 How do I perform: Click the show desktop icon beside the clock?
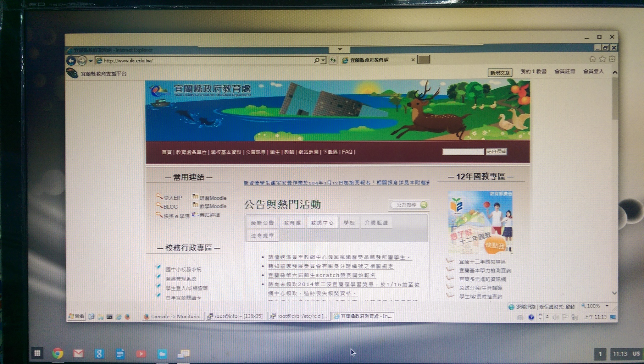(x=613, y=317)
